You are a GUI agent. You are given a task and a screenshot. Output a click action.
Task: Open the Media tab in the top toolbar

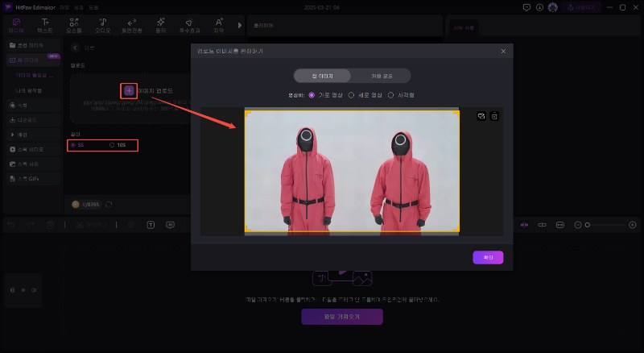click(x=16, y=26)
